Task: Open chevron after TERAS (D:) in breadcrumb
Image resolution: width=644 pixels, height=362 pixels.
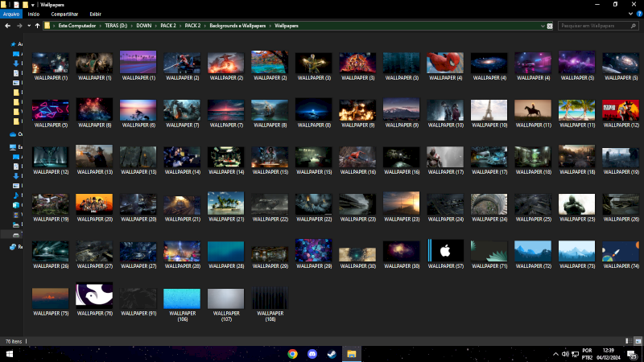Action: click(x=132, y=26)
